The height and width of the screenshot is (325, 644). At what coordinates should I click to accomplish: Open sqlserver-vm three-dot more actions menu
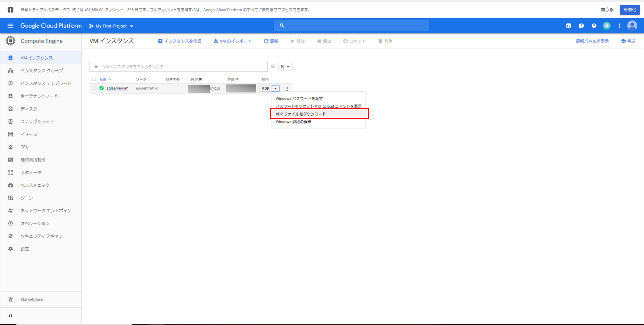[287, 89]
